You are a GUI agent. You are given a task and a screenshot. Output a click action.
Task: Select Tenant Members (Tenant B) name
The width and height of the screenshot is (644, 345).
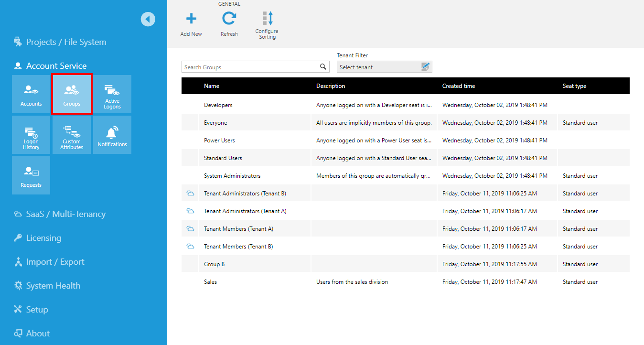[238, 247]
